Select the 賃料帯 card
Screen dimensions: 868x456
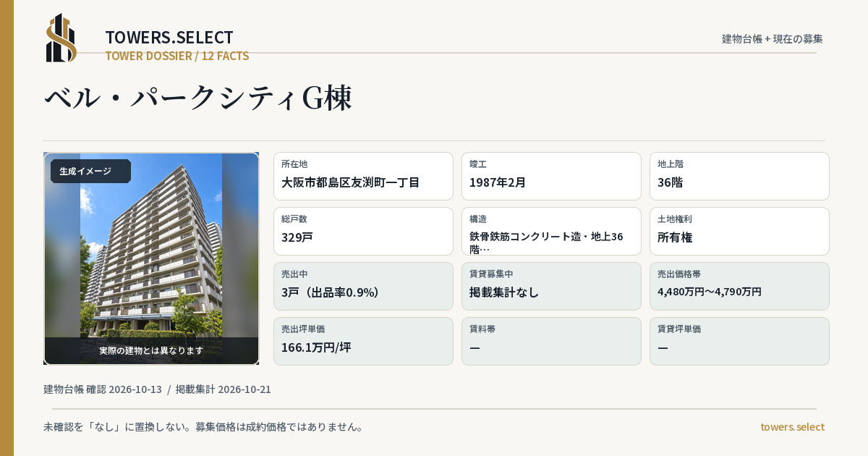point(551,341)
